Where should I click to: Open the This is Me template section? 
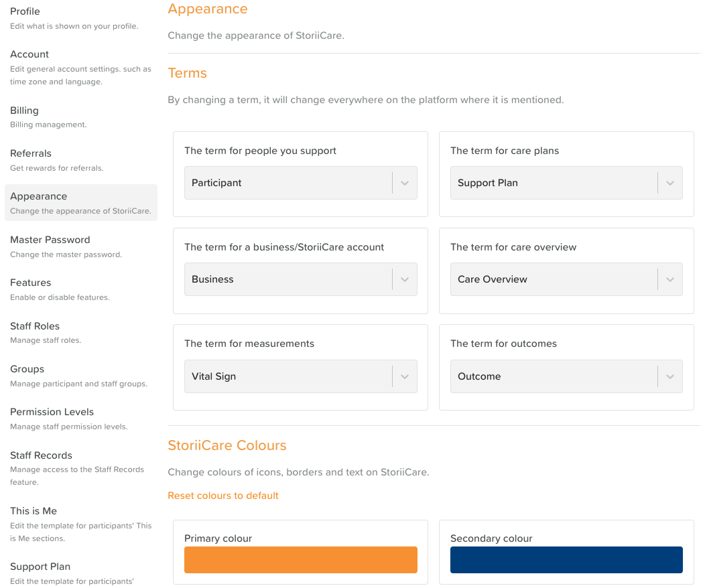[x=81, y=524]
